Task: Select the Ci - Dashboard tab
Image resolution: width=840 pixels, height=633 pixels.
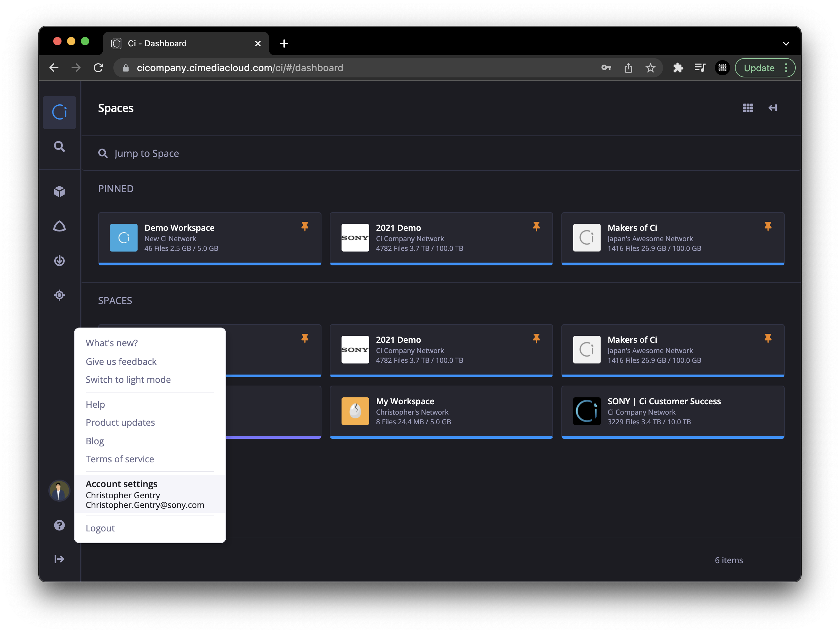Action: (x=186, y=44)
